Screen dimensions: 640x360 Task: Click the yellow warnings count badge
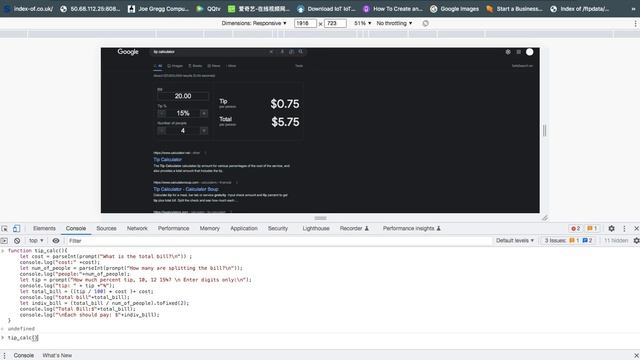pyautogui.click(x=592, y=229)
